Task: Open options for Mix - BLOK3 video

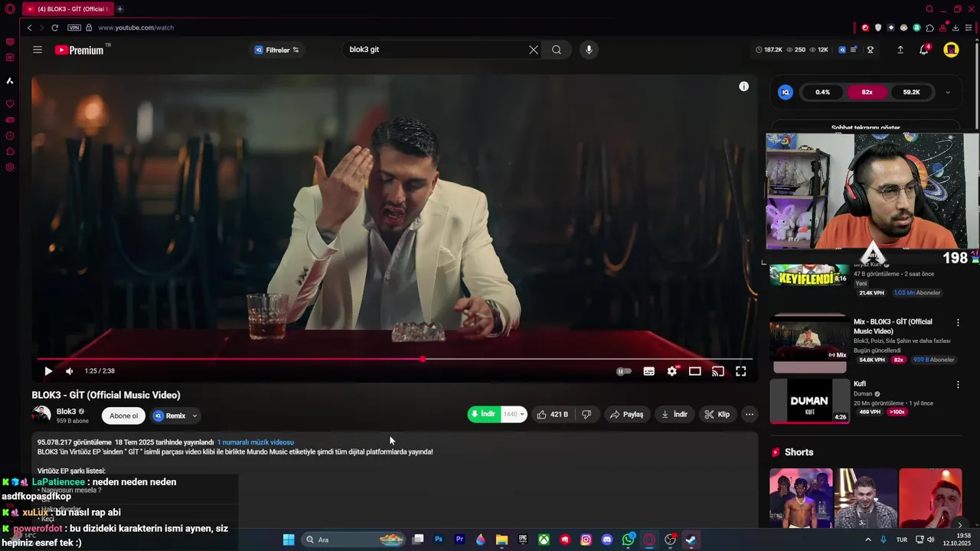Action: [958, 322]
